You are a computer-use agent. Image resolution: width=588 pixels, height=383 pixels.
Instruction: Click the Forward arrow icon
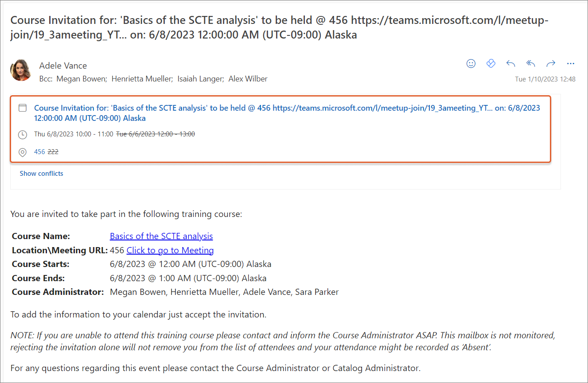click(x=551, y=64)
